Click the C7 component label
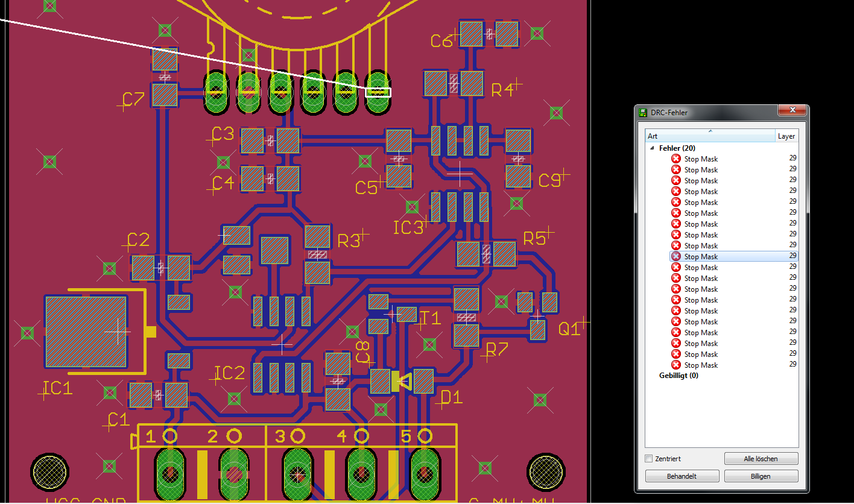854x504 pixels. click(x=133, y=99)
